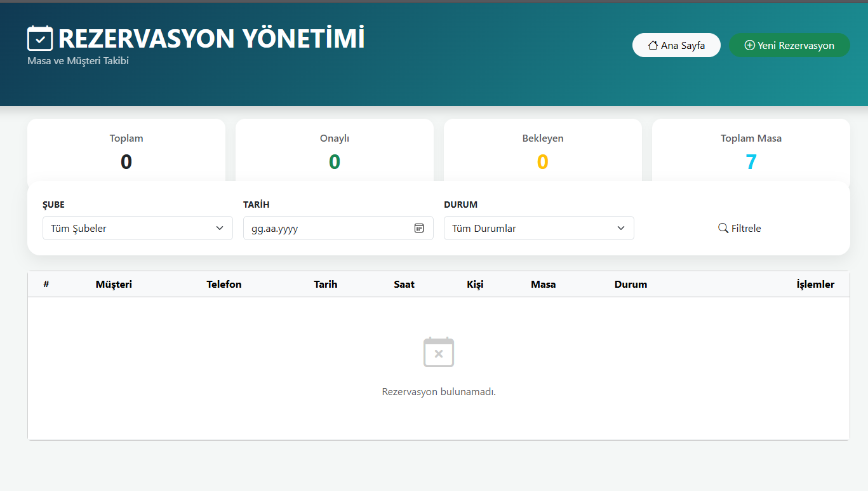The width and height of the screenshot is (868, 491).
Task: Click the Müşteri column header
Action: click(x=114, y=284)
